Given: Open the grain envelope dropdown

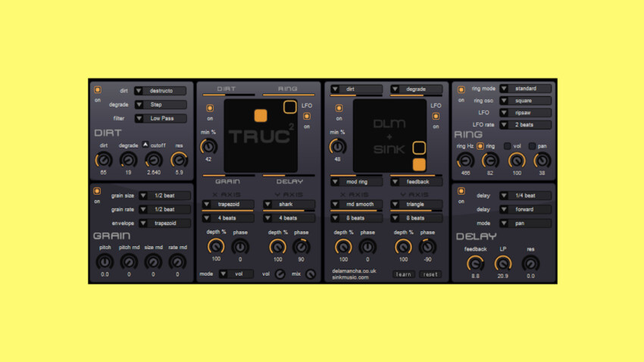Looking at the screenshot, I should [x=164, y=223].
